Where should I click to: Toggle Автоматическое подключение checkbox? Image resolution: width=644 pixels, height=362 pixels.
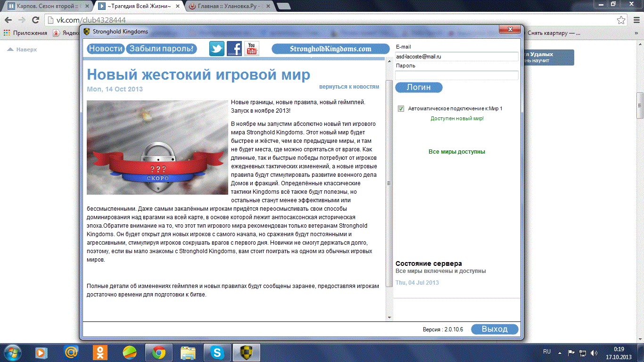pyautogui.click(x=401, y=108)
